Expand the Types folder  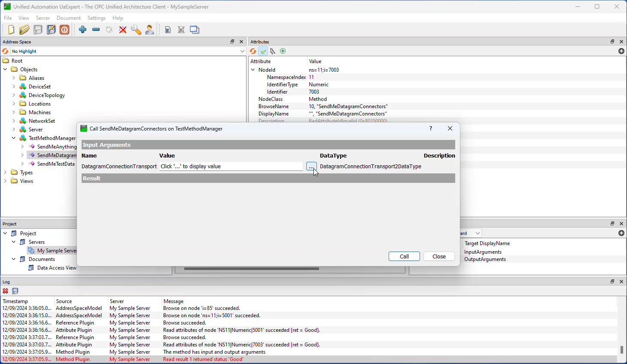coord(5,173)
